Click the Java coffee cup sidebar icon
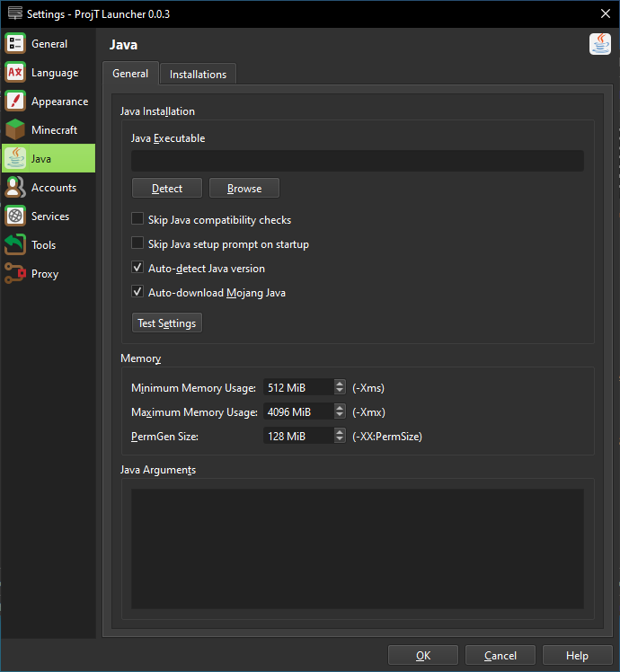 pyautogui.click(x=15, y=159)
